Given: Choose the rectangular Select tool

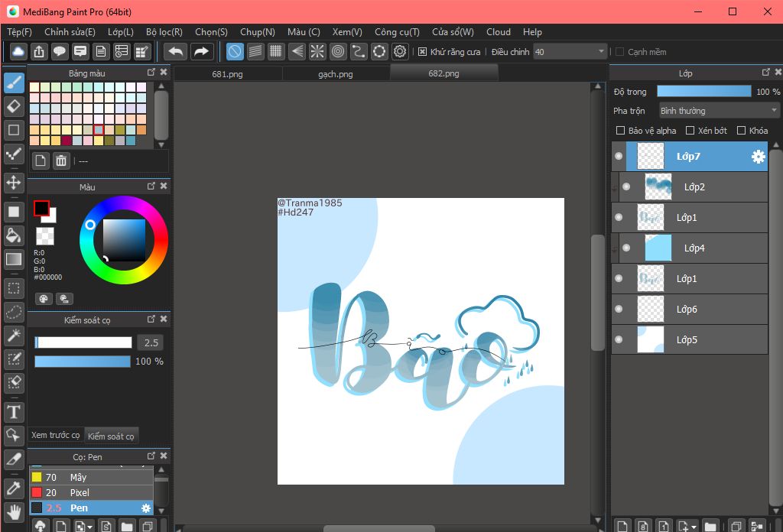Looking at the screenshot, I should [14, 288].
